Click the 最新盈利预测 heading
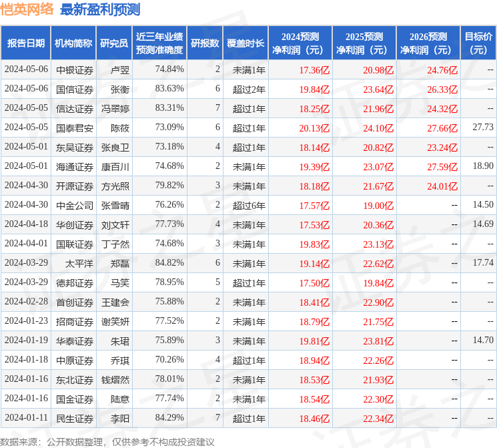The width and height of the screenshot is (497, 448). 100,9
